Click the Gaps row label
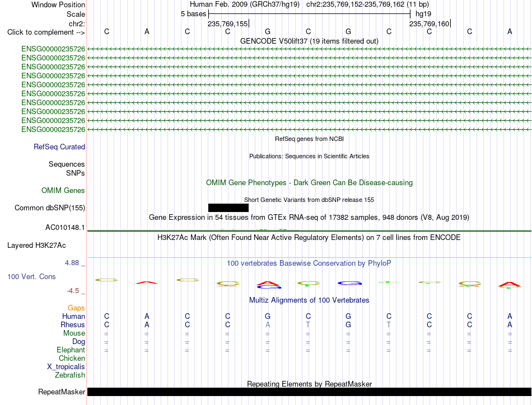This screenshot has width=532, height=405. 76,308
